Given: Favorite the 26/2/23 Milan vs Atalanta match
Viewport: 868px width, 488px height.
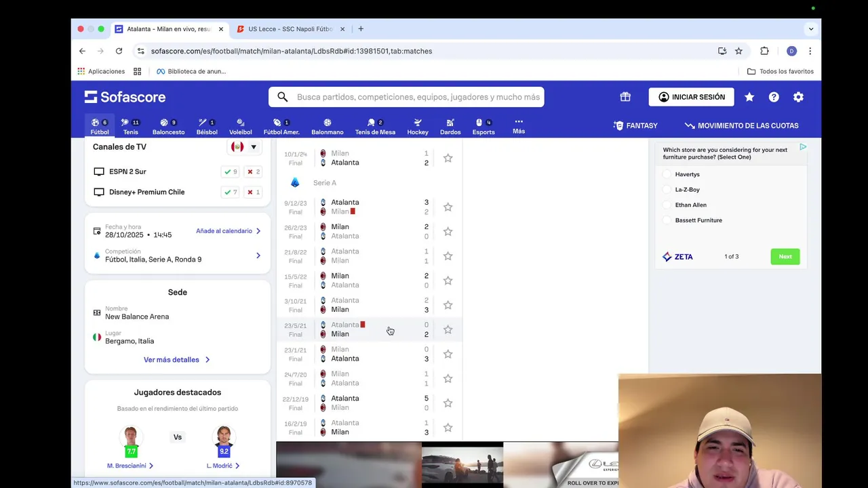Looking at the screenshot, I should [x=448, y=231].
